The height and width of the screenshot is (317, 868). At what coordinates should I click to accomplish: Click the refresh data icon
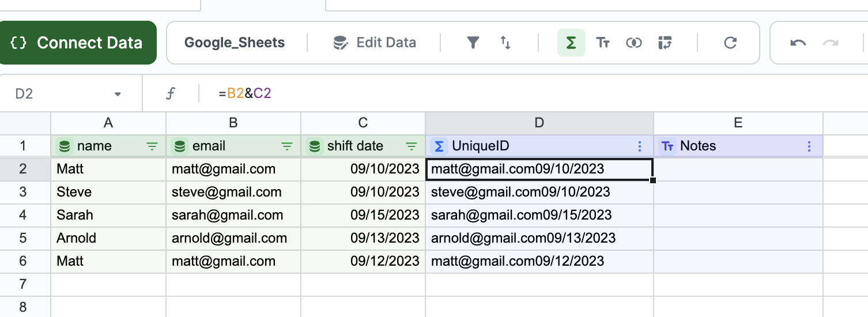(x=730, y=43)
